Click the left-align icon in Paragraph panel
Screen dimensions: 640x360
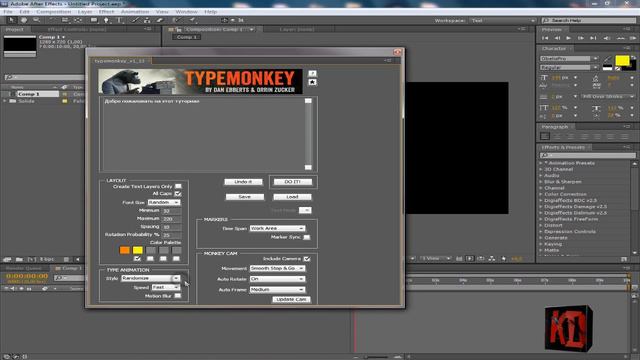coord(544,136)
